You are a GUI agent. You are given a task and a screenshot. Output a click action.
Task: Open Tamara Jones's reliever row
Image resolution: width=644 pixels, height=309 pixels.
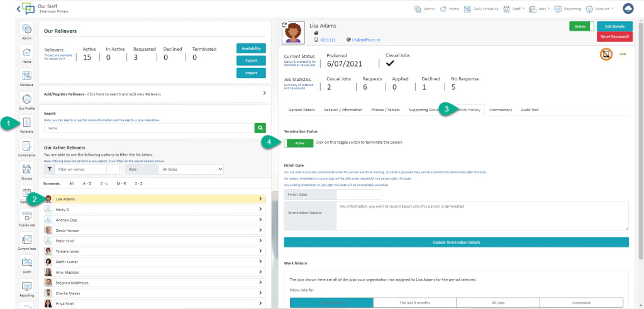coord(155,251)
